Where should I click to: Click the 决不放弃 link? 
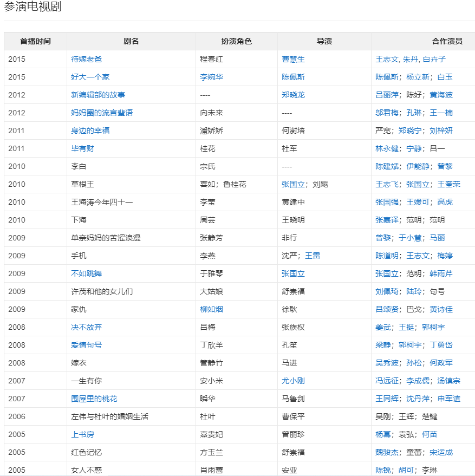pos(86,327)
